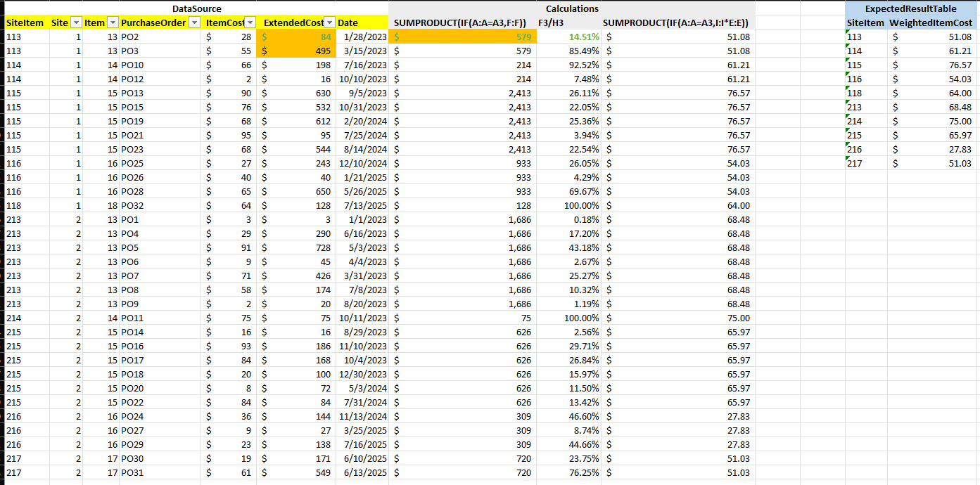Select the 85.49% percentage cell

pyautogui.click(x=568, y=51)
